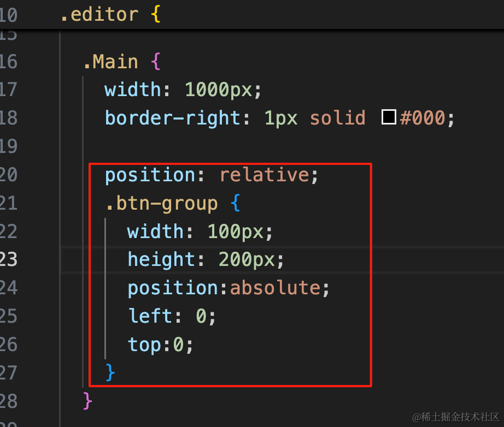Click the border-right property name

pos(172,118)
